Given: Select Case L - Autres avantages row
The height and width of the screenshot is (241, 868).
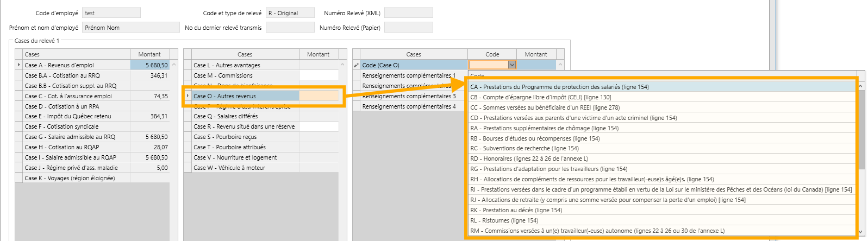Looking at the screenshot, I should tap(261, 65).
